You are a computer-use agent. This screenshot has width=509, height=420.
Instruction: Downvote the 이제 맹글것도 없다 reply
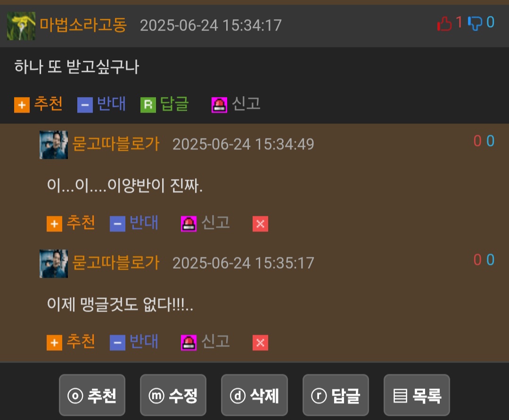coord(117,343)
